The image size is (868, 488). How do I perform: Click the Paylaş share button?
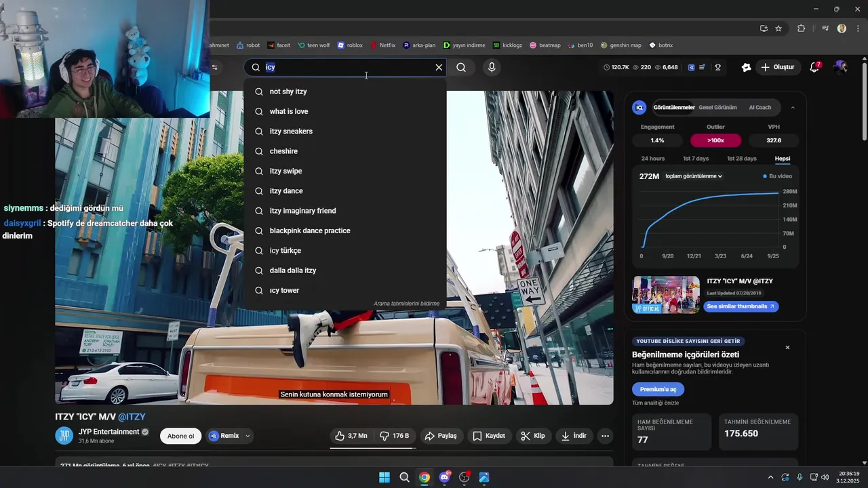[441, 436]
